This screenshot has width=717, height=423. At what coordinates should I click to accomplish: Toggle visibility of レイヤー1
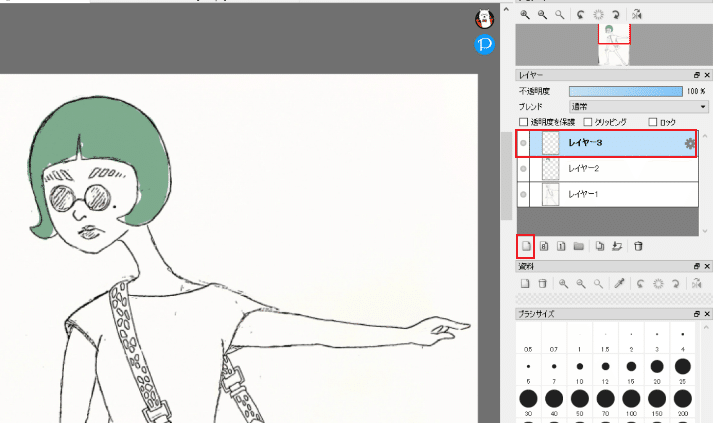tap(524, 194)
